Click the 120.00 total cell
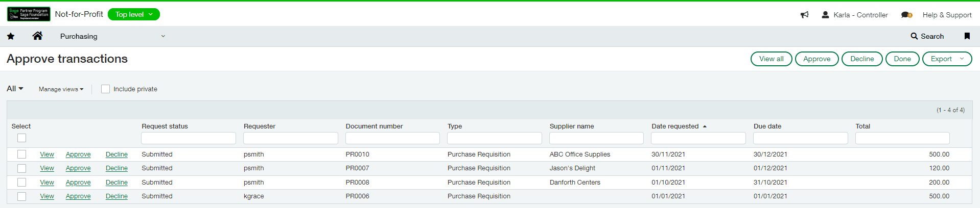The width and height of the screenshot is (980, 208). [939, 168]
